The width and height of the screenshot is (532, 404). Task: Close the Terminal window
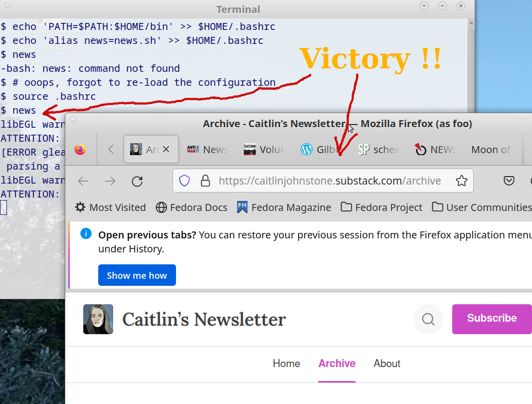[461, 6]
